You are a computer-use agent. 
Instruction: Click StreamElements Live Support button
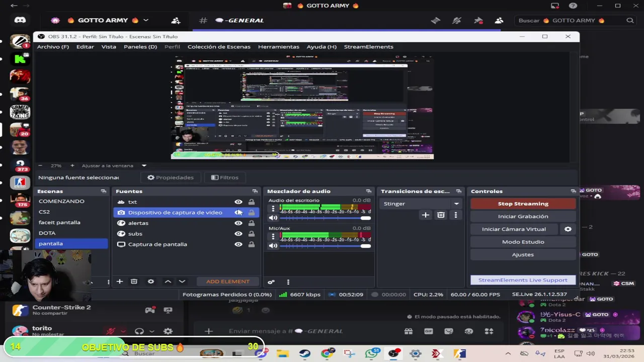point(523,280)
